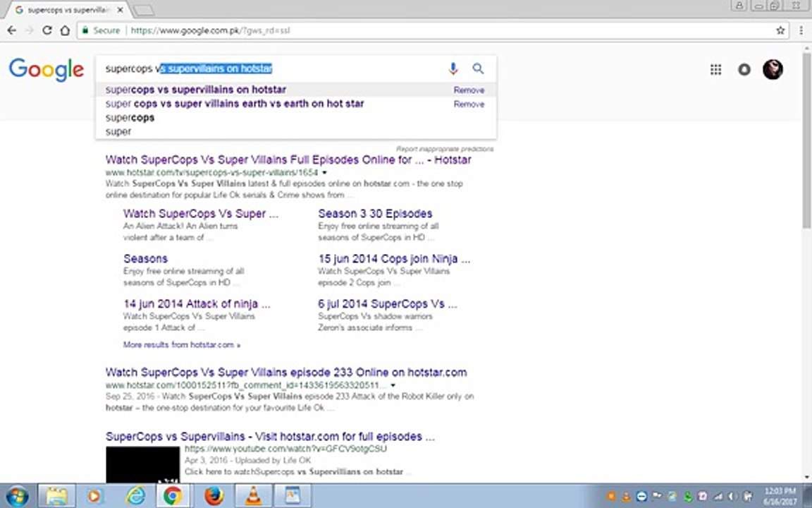Click the YouTube video thumbnail

click(x=142, y=464)
